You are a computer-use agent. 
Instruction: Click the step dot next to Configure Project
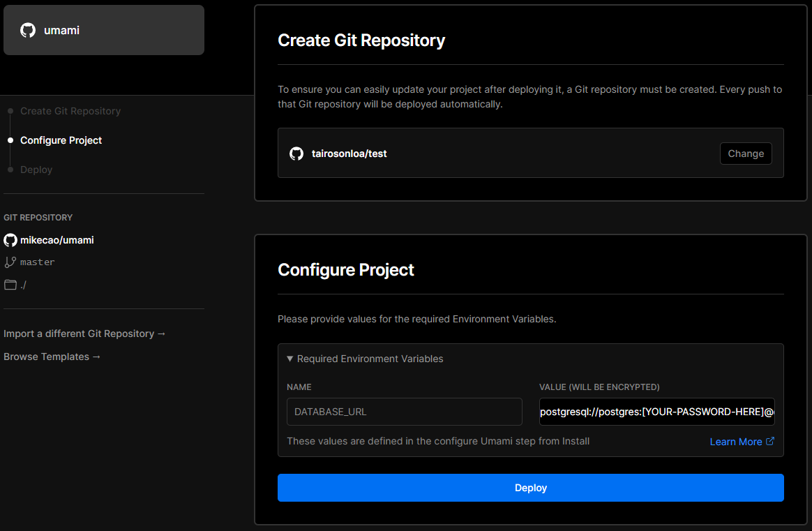[x=10, y=140]
